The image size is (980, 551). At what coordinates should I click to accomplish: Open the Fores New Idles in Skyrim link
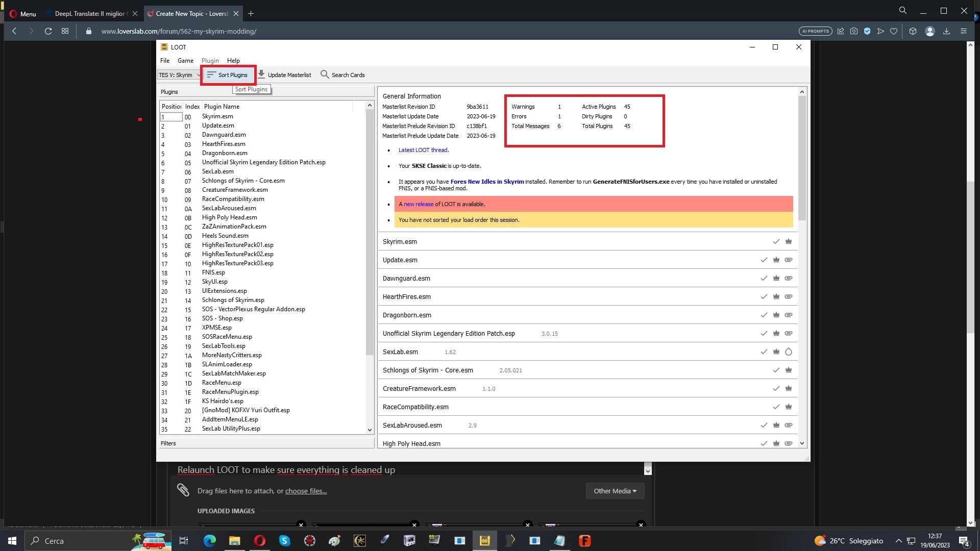click(x=487, y=182)
